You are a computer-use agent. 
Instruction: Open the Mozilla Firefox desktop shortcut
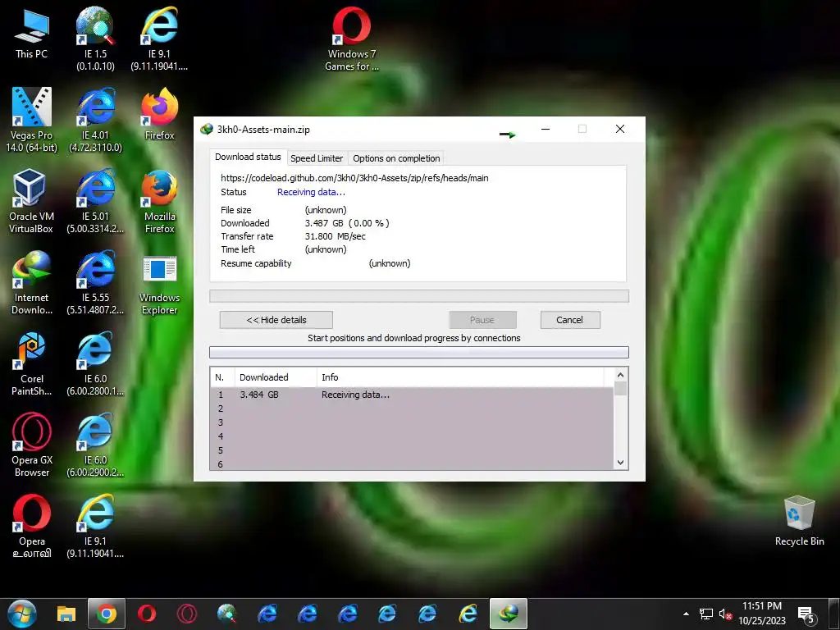(159, 202)
